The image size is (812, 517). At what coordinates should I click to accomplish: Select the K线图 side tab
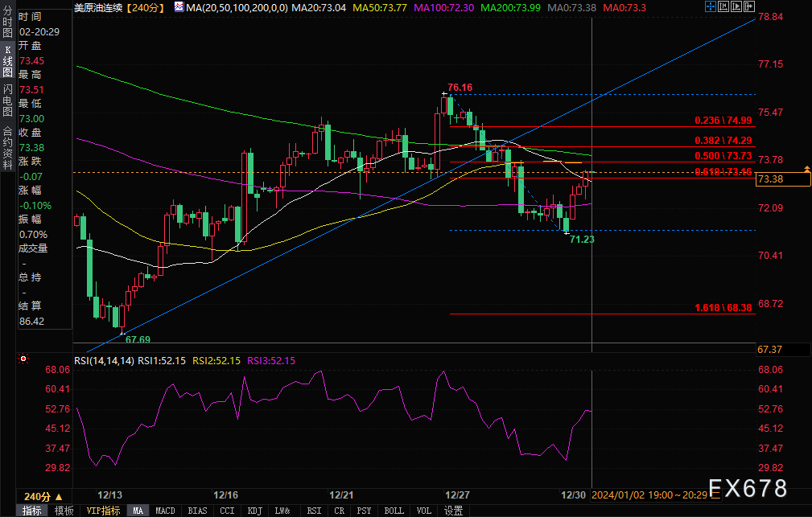click(7, 61)
